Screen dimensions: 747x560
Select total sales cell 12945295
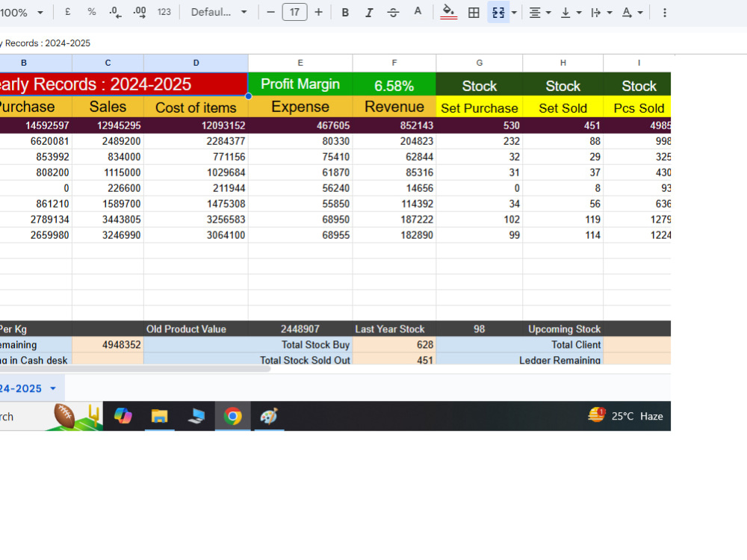coord(108,125)
